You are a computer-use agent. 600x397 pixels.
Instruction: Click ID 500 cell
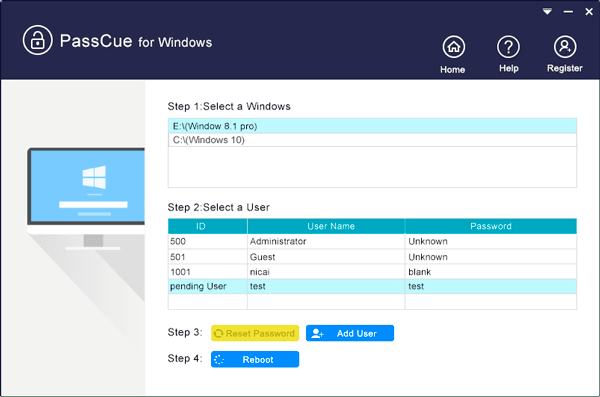[207, 241]
